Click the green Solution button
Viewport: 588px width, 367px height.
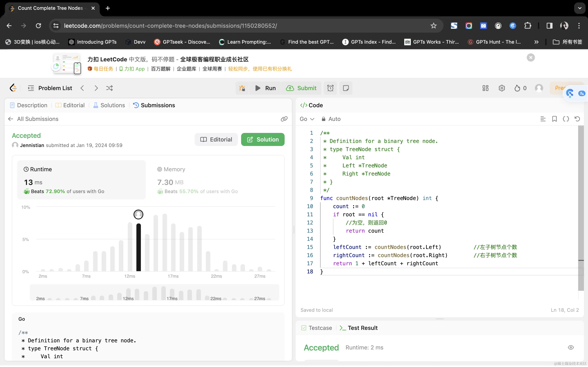(x=263, y=140)
